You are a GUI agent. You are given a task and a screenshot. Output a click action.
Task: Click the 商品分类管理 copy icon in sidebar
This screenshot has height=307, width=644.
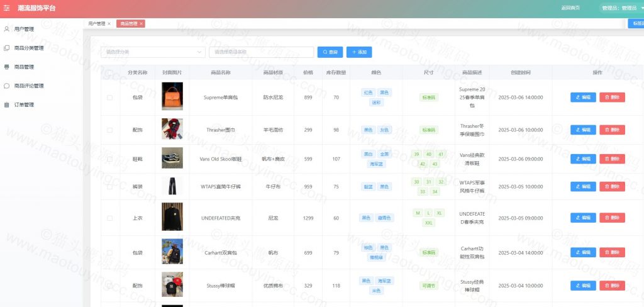click(6, 48)
